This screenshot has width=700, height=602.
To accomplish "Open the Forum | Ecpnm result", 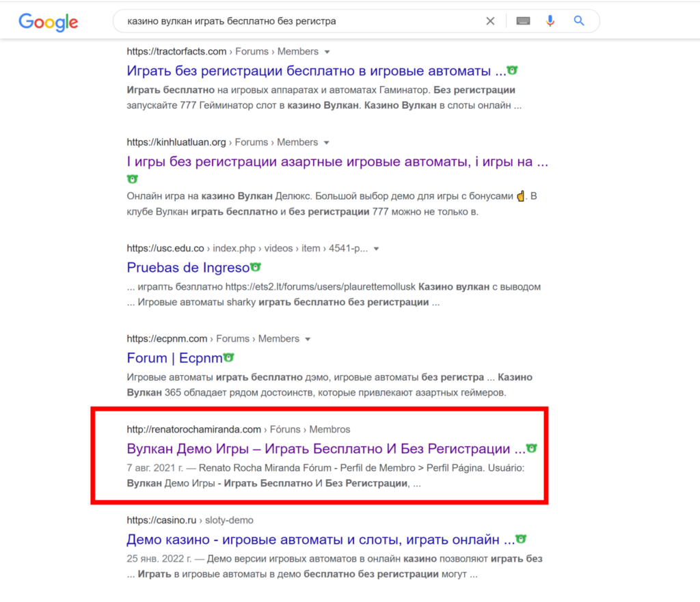I will click(x=174, y=358).
